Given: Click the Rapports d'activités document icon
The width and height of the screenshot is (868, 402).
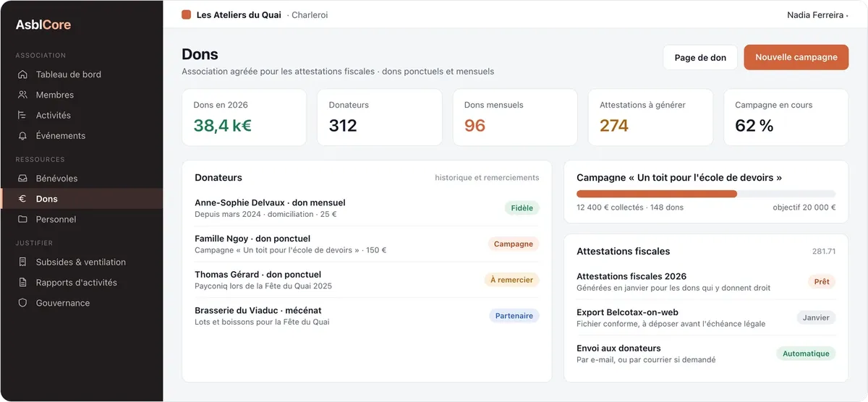Looking at the screenshot, I should point(22,283).
